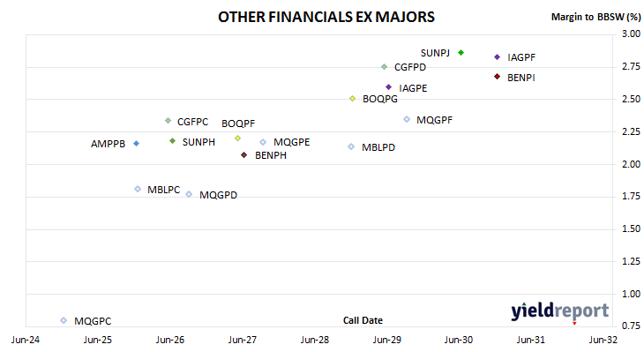Click the MBLPD label text

coord(378,147)
